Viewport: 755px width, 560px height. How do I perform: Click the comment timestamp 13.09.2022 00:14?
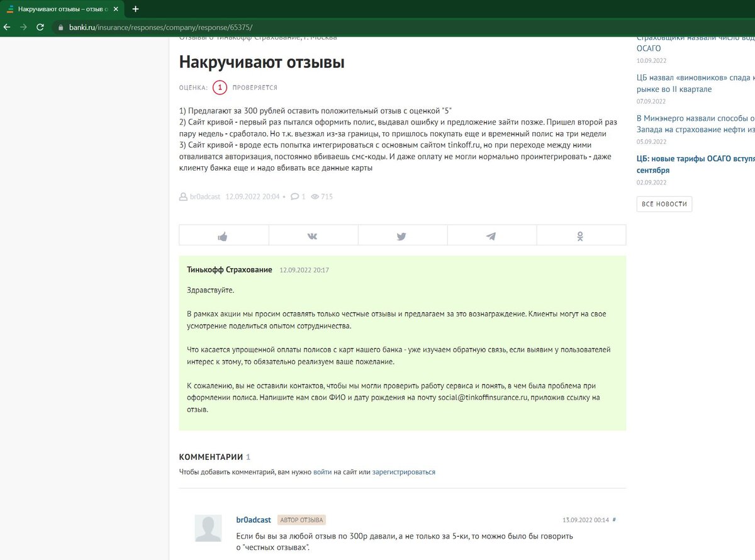[586, 520]
